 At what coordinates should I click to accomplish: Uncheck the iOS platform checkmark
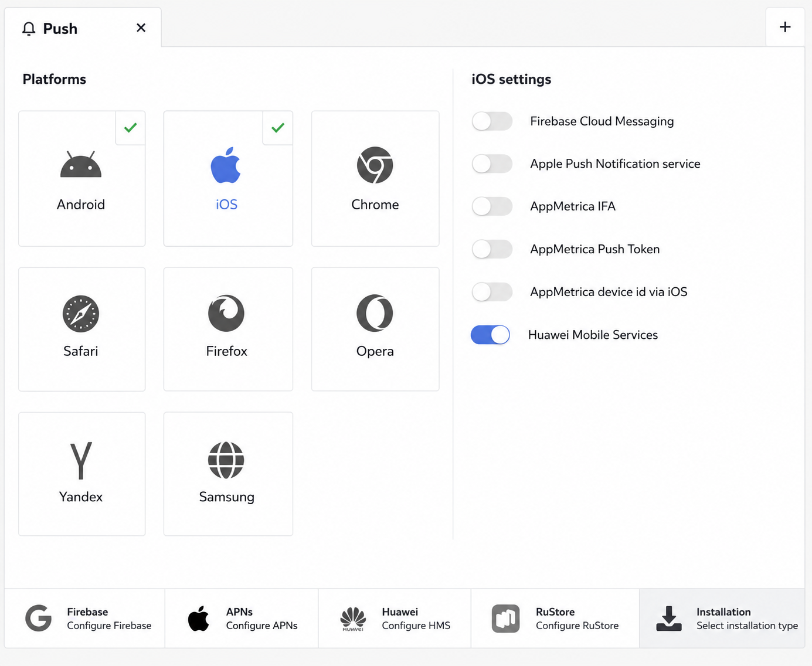(278, 128)
